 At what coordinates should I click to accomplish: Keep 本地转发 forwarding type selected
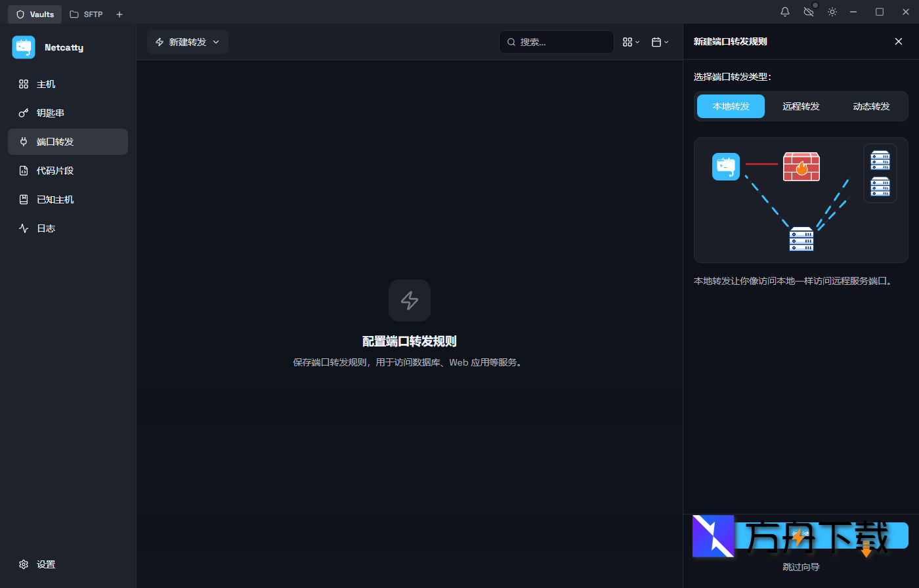click(x=730, y=106)
